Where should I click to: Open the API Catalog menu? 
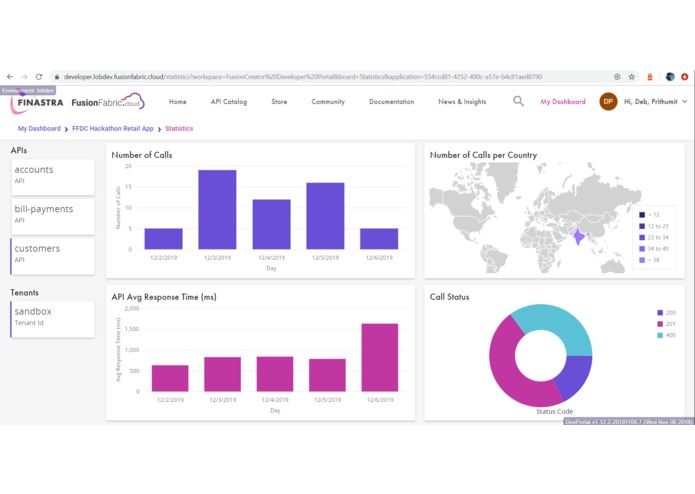point(229,101)
